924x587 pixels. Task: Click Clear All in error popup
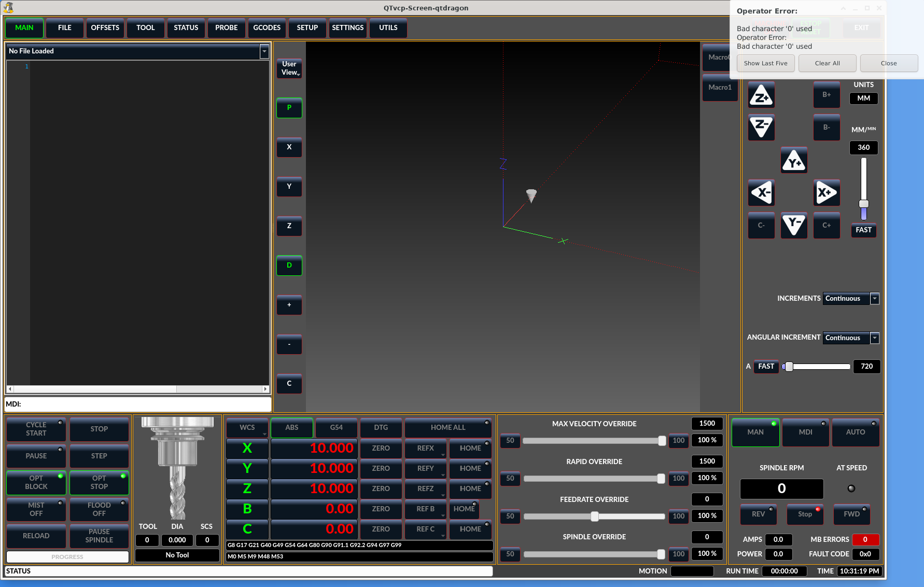(828, 63)
